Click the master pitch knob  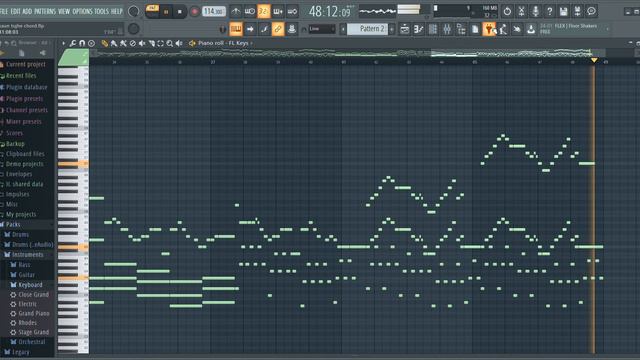coord(133,29)
